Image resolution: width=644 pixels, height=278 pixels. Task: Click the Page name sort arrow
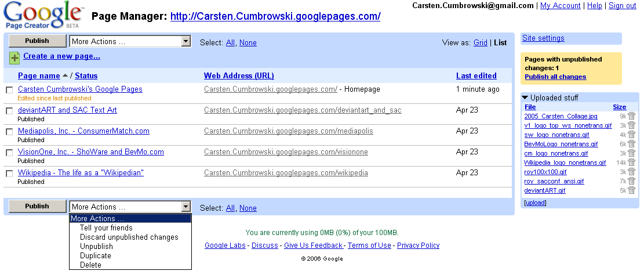click(65, 75)
